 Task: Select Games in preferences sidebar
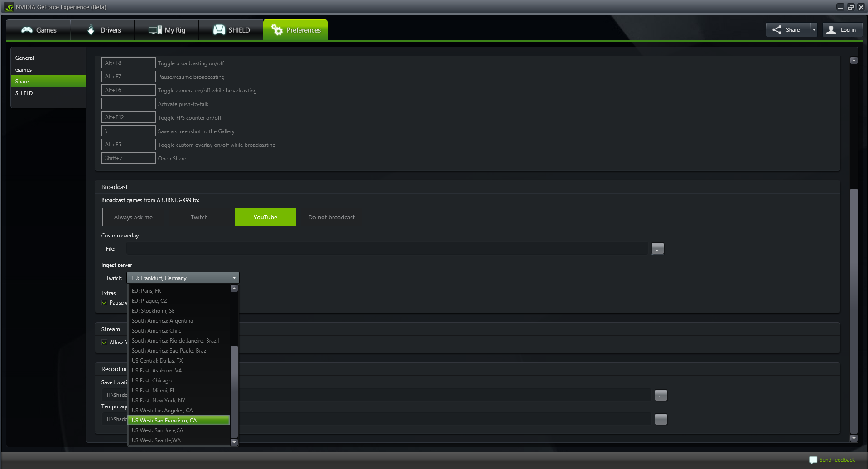tap(48, 69)
